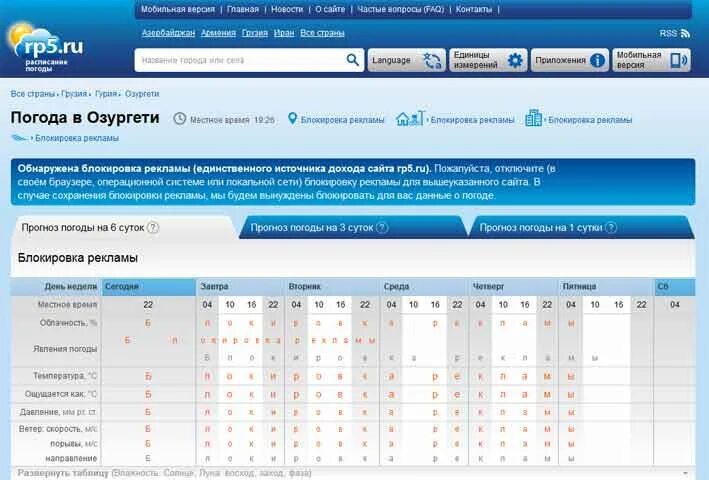
Task: Click Блокировка рекламы link beside the map pin
Action: 342,120
